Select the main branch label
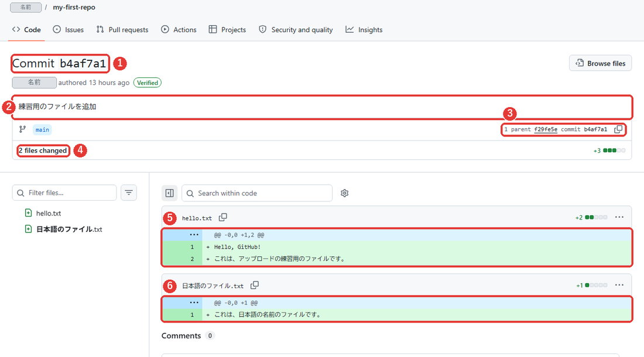 (x=42, y=130)
